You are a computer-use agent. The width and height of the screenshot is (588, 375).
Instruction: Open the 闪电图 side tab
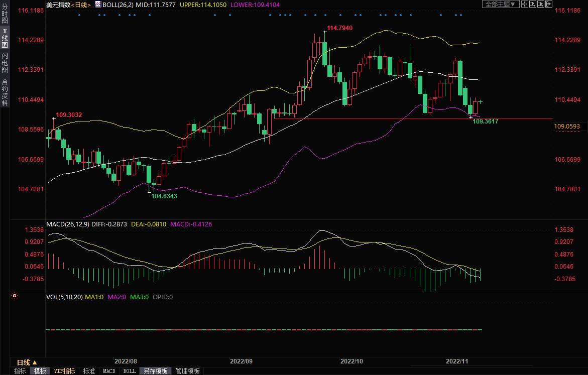[5, 63]
